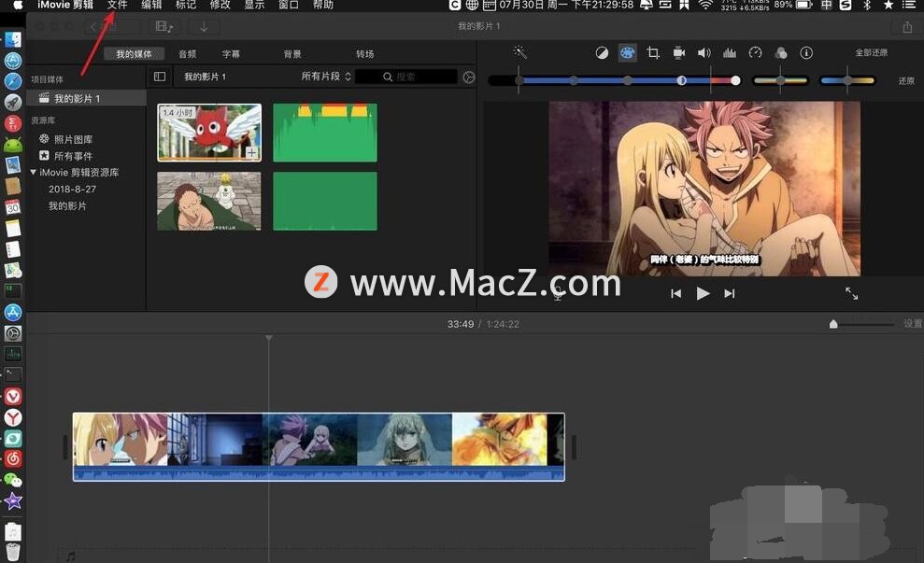Click the voiceover microphone icon below the viewer
924x563 pixels.
point(558,294)
